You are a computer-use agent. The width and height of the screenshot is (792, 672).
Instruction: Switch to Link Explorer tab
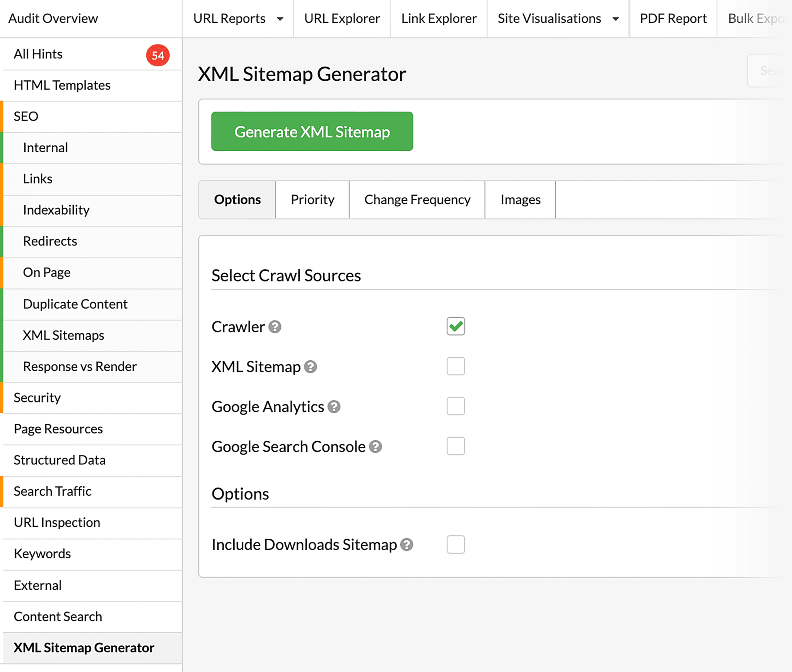[439, 19]
